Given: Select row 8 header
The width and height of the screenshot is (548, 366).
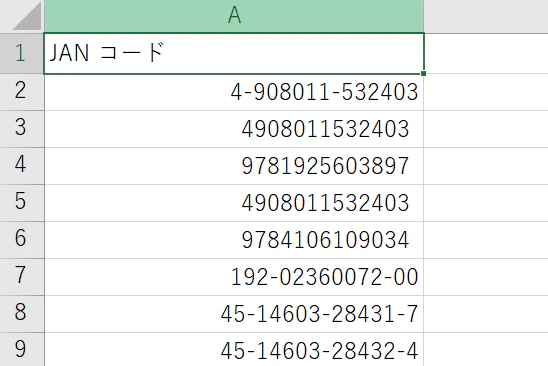Looking at the screenshot, I should pyautogui.click(x=22, y=314).
